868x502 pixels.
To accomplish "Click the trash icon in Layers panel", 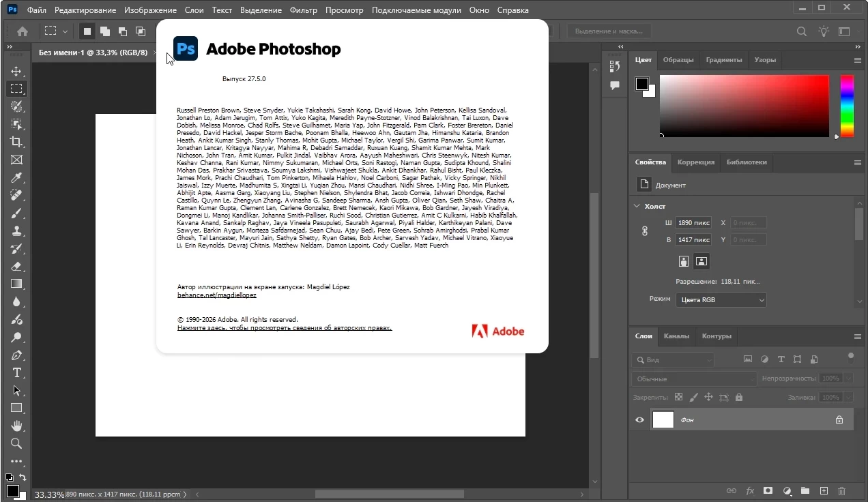I will tap(841, 490).
